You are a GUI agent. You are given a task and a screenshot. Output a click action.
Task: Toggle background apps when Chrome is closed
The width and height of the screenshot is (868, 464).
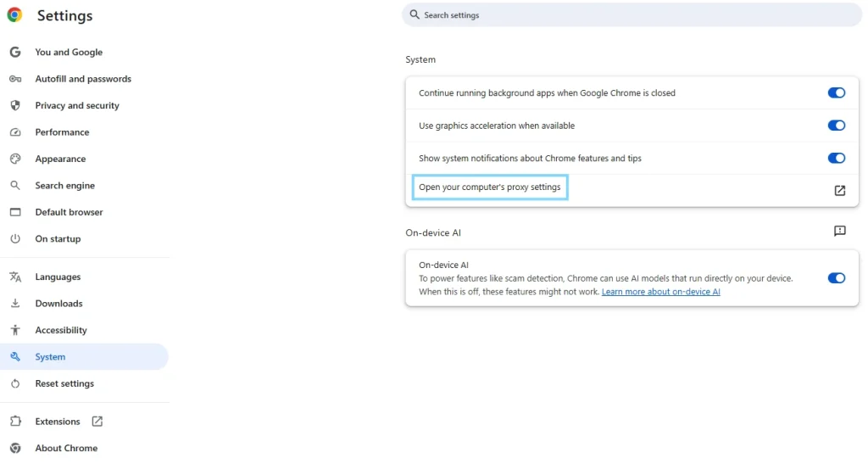837,93
